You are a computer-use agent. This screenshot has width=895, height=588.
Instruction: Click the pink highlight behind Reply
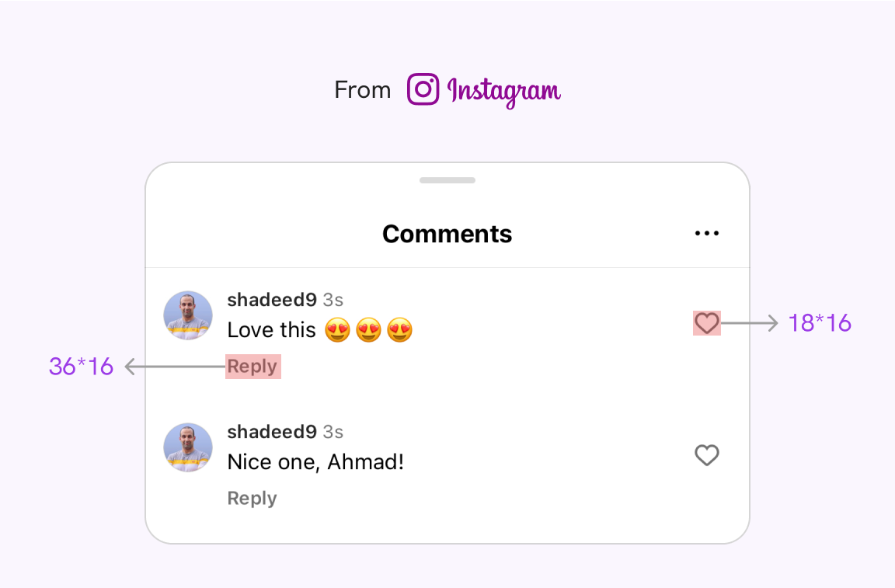(x=252, y=366)
